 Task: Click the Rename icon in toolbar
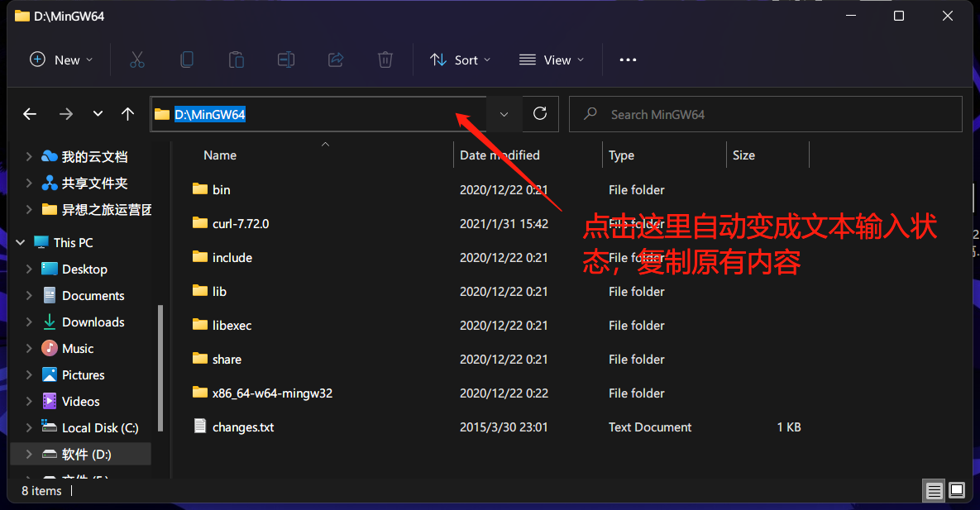point(286,60)
